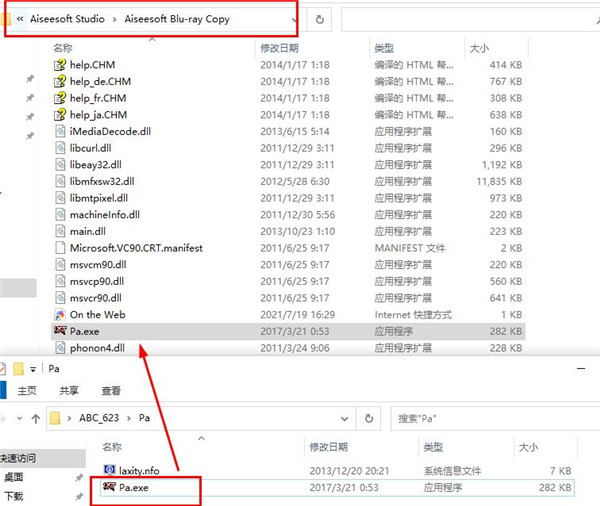The width and height of the screenshot is (600, 506).
Task: Open the 主页 ribbon tab
Action: pyautogui.click(x=27, y=391)
